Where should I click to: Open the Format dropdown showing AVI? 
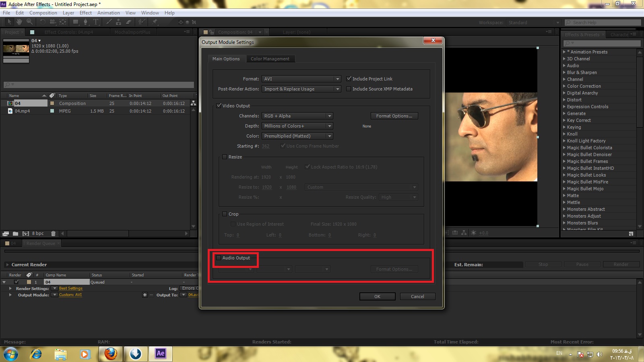[x=301, y=79]
